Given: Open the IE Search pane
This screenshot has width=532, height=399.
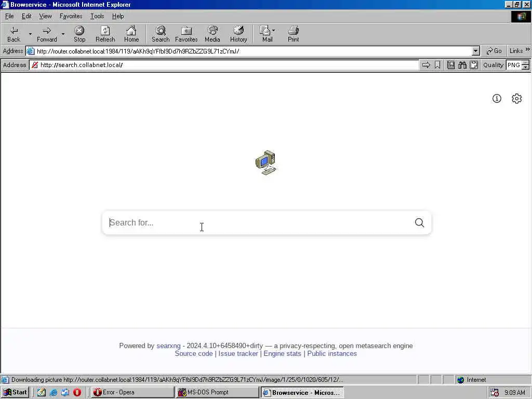Looking at the screenshot, I should pos(161,34).
